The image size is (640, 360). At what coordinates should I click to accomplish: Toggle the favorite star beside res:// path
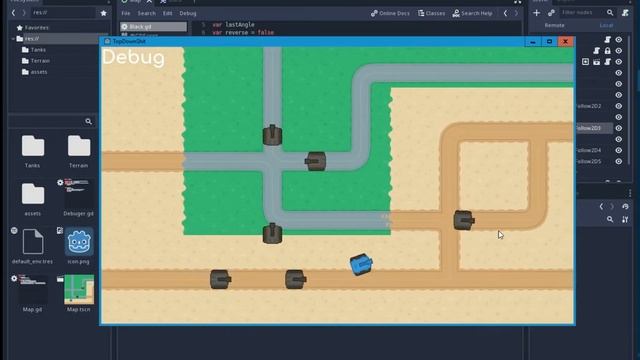104,13
